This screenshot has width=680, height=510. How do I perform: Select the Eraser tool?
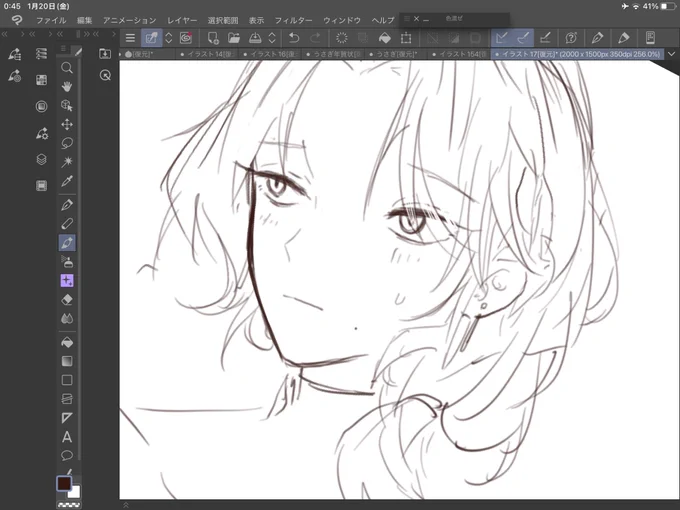pyautogui.click(x=67, y=300)
